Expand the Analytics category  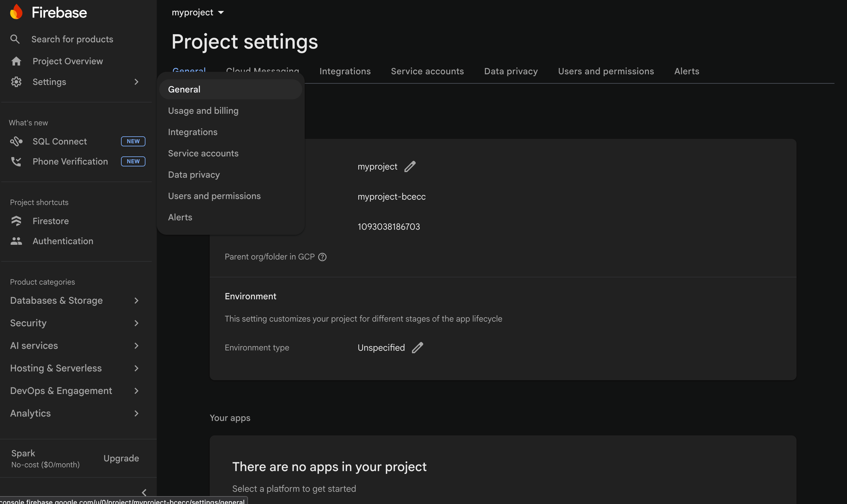(136, 413)
